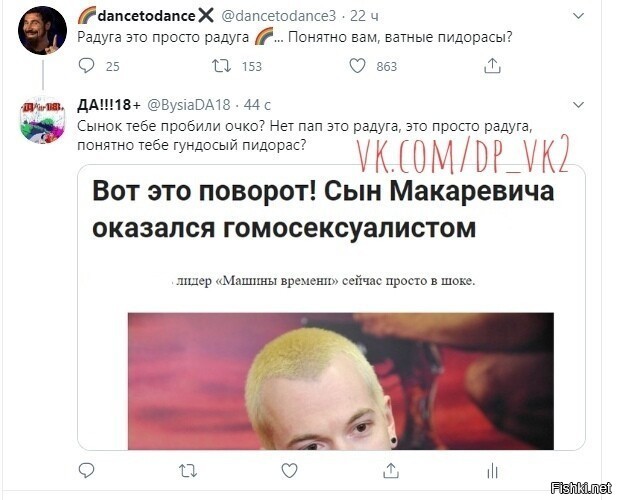
Task: Visit the @BysiaDA18 handle
Action: [x=188, y=105]
